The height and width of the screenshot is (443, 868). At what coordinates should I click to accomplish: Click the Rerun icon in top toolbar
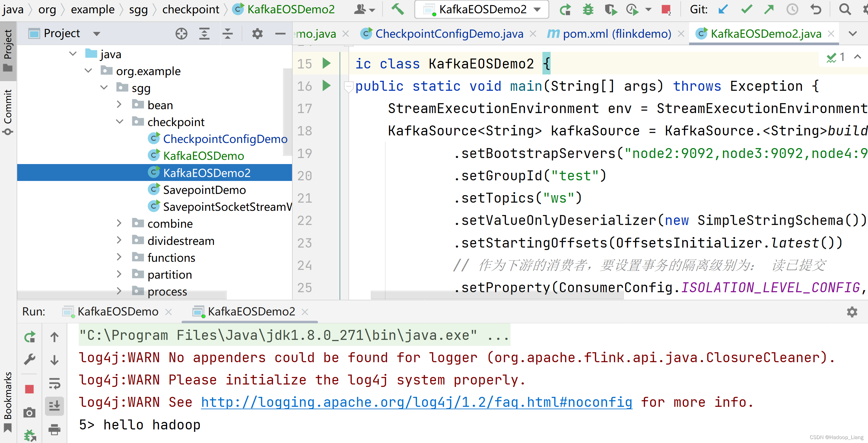click(565, 9)
